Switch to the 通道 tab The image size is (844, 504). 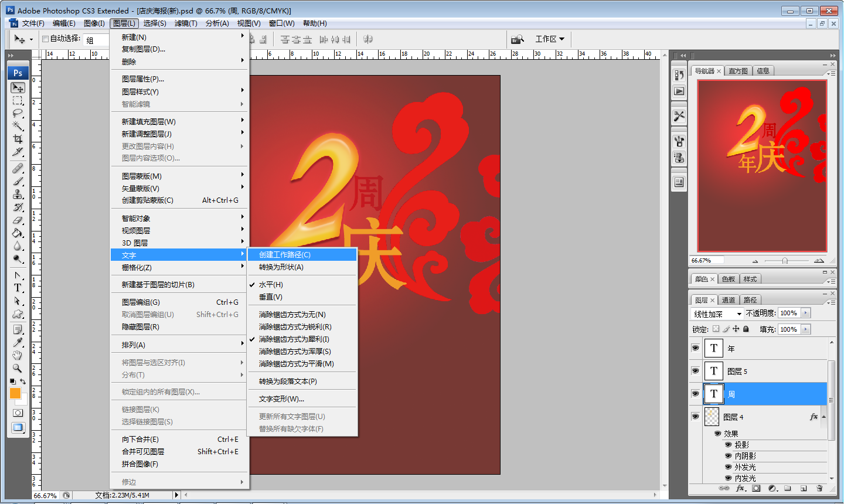pyautogui.click(x=729, y=300)
